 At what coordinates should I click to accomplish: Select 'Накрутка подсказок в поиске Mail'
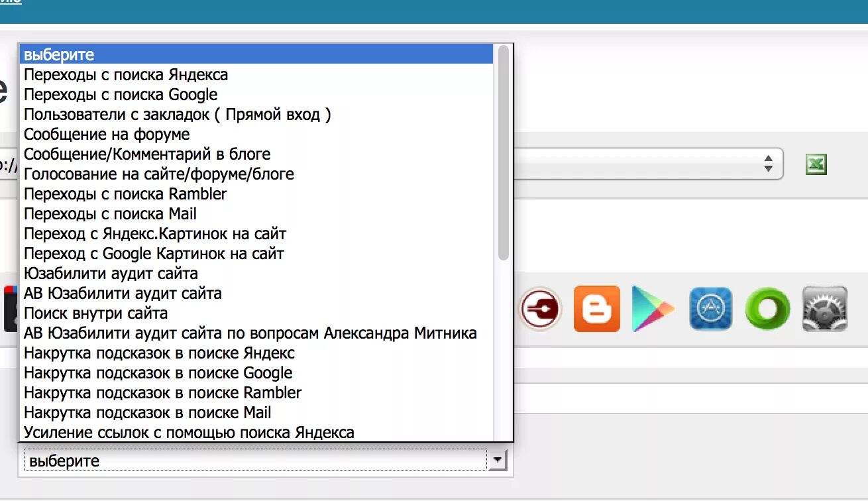click(x=256, y=412)
